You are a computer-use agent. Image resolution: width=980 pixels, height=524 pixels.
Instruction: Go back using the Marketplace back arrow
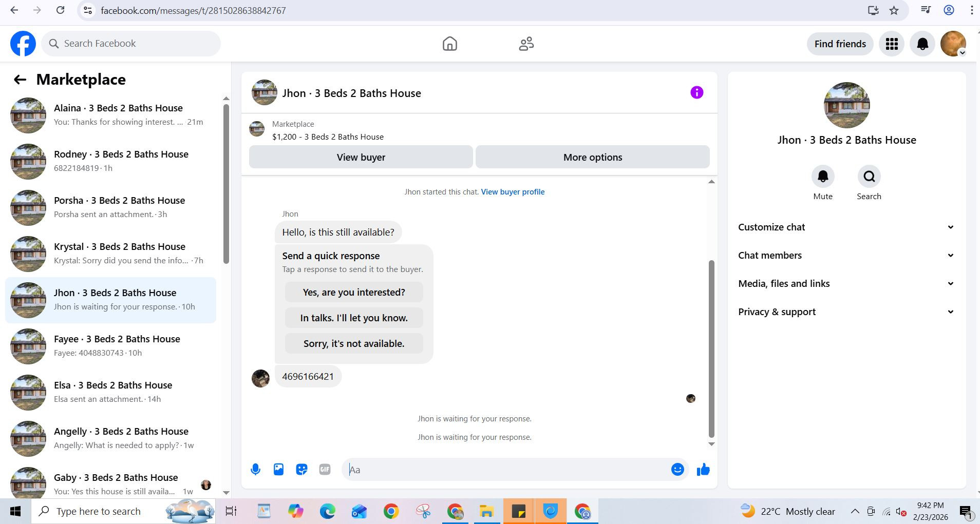[x=20, y=80]
